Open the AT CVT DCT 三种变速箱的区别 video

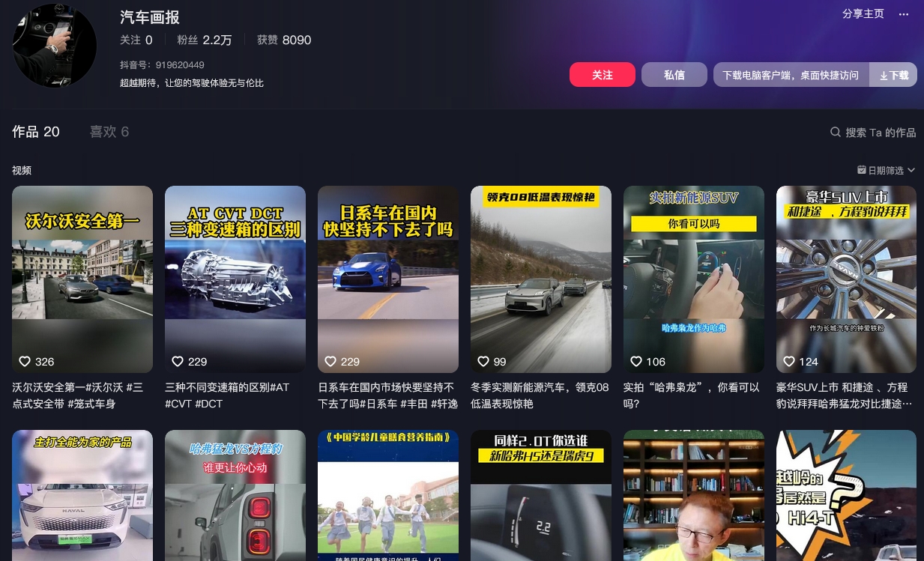click(235, 279)
